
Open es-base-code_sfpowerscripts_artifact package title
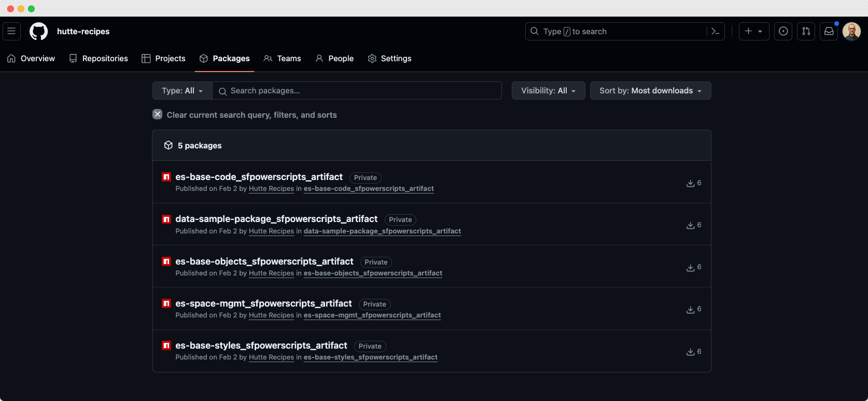(x=259, y=177)
